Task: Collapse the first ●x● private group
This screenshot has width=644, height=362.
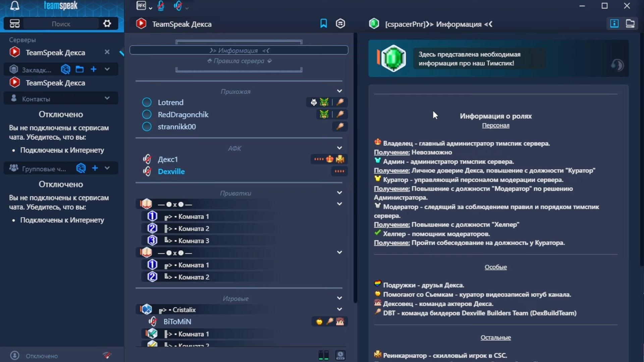Action: coord(339,204)
